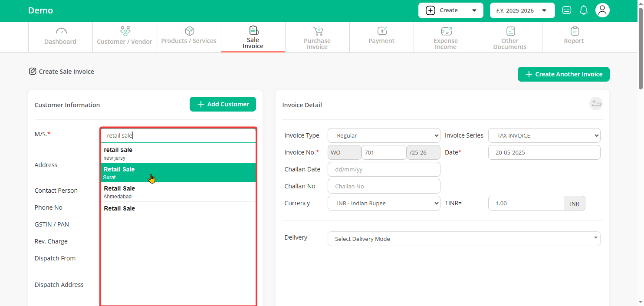Switch to the Expense Income tab
Viewport: 644px width, 306px height.
pos(446,37)
